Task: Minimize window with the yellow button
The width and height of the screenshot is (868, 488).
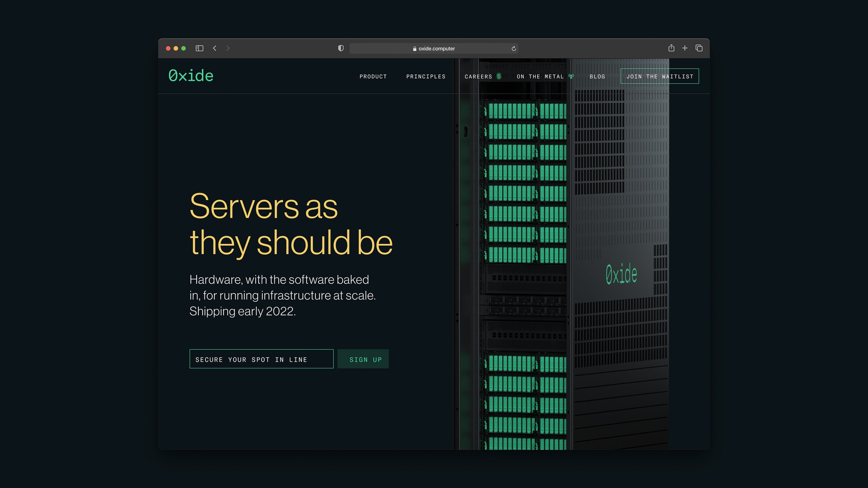Action: 176,48
